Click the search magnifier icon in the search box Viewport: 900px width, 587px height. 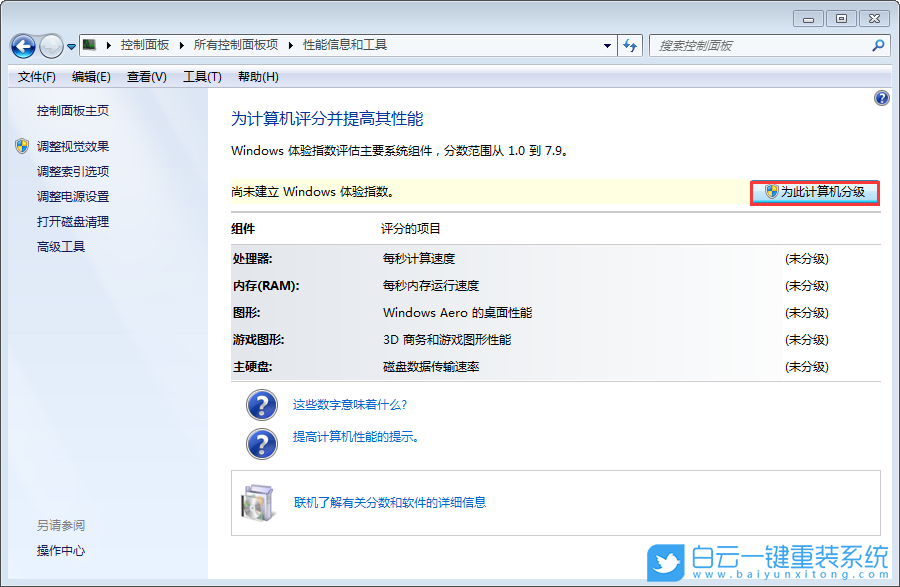[877, 45]
